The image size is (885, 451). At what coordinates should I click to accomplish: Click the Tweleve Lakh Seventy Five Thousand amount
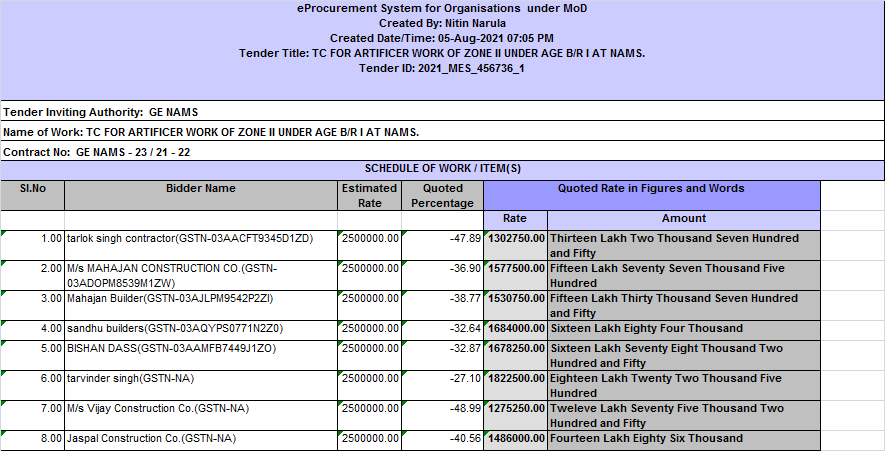(x=684, y=415)
